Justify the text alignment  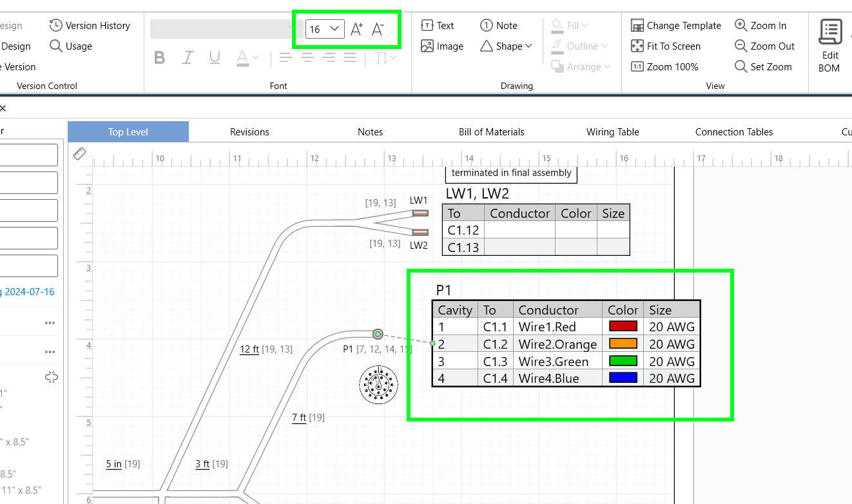pos(350,58)
